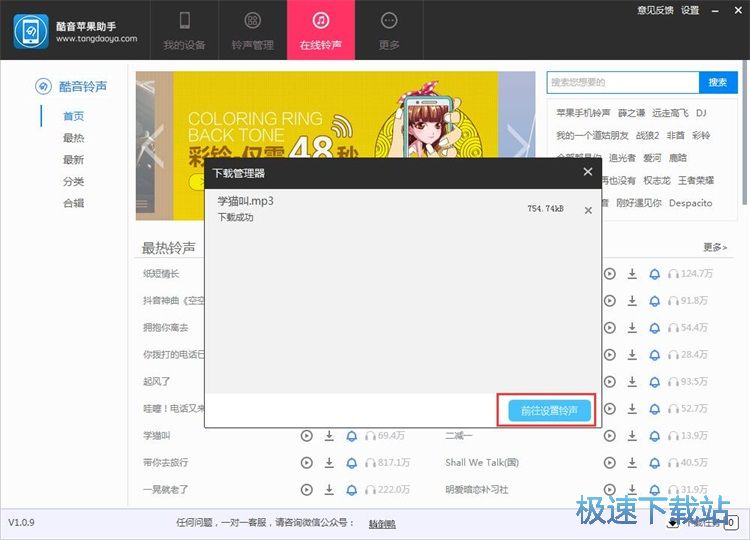Click the 酷音铃声 logo icon in sidebar
Image resolution: width=750 pixels, height=540 pixels.
pyautogui.click(x=43, y=87)
